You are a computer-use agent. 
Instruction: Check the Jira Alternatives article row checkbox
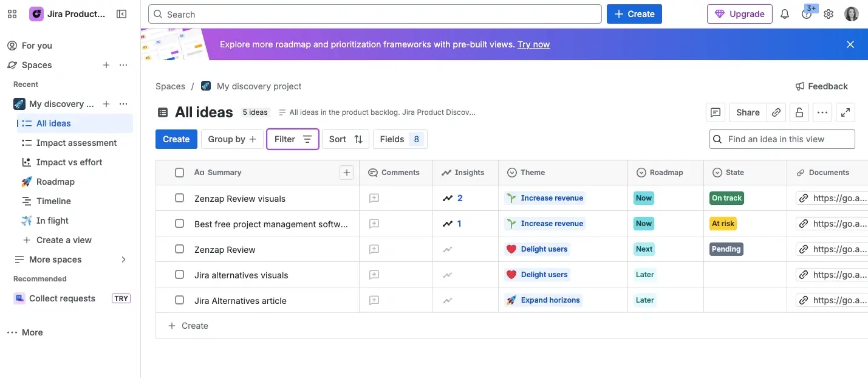[x=179, y=300]
